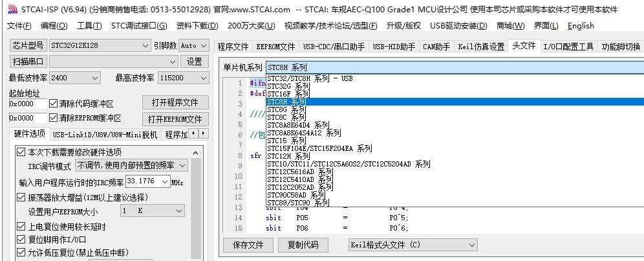
Task: Open the USB驱动安装(D) menu
Action: (458, 25)
